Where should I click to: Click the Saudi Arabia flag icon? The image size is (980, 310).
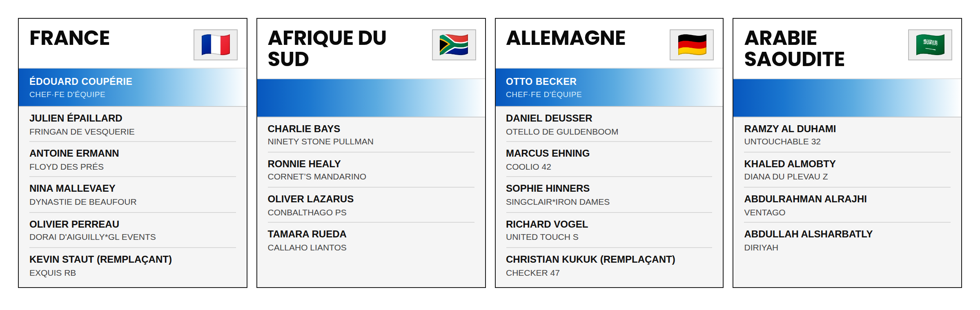(x=930, y=45)
